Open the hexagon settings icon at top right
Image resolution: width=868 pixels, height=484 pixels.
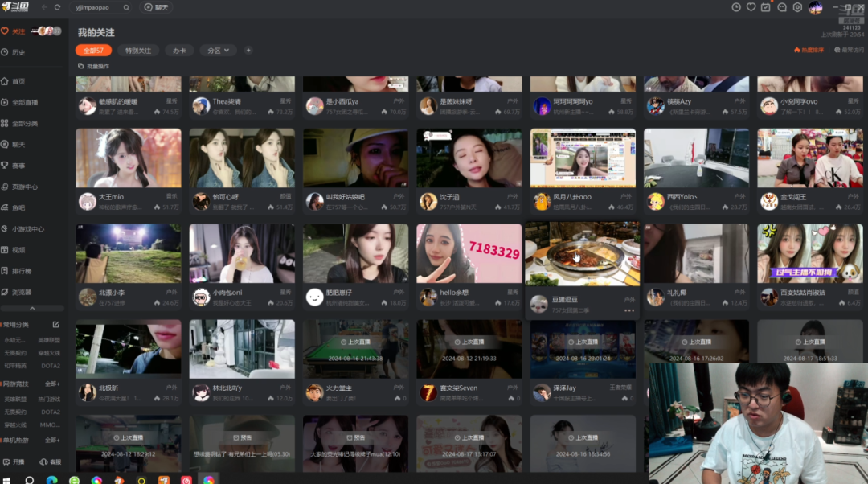(797, 7)
